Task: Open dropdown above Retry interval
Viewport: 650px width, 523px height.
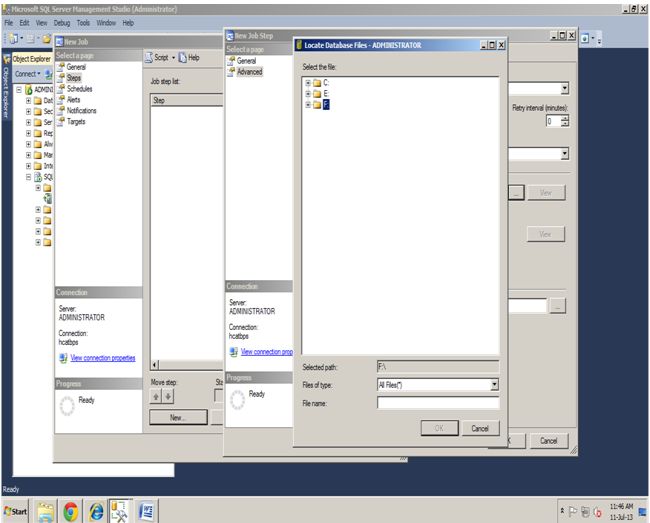Action: 565,88
